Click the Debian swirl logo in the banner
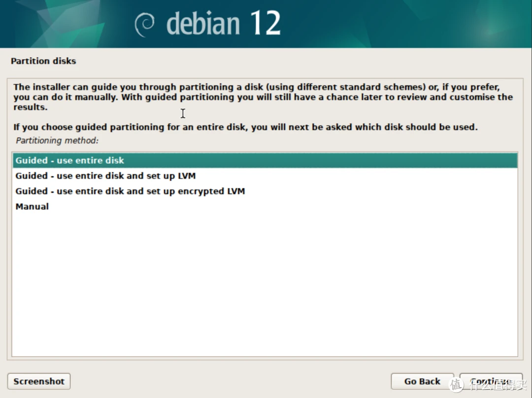The height and width of the screenshot is (398, 532). pyautogui.click(x=144, y=23)
